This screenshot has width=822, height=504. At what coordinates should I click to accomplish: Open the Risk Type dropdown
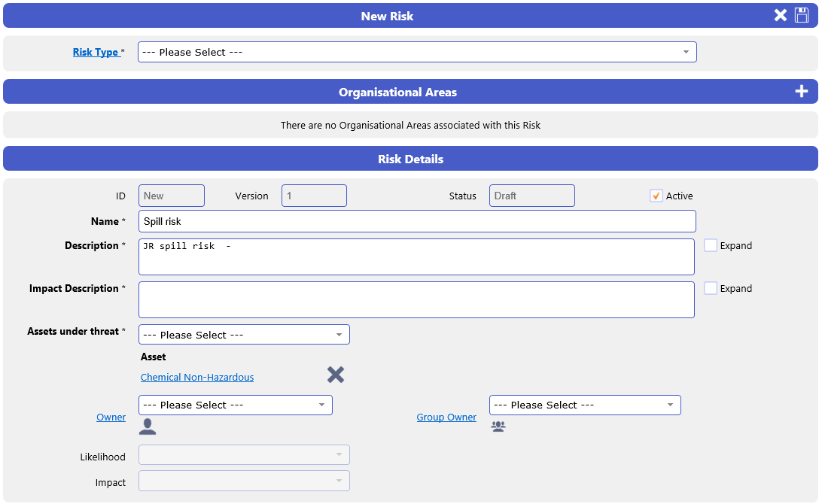coord(417,52)
